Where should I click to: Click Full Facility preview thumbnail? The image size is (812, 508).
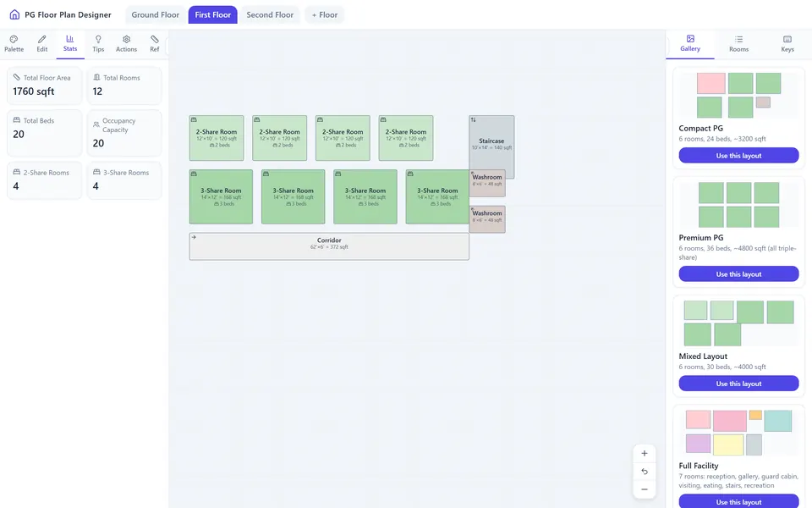[738, 433]
